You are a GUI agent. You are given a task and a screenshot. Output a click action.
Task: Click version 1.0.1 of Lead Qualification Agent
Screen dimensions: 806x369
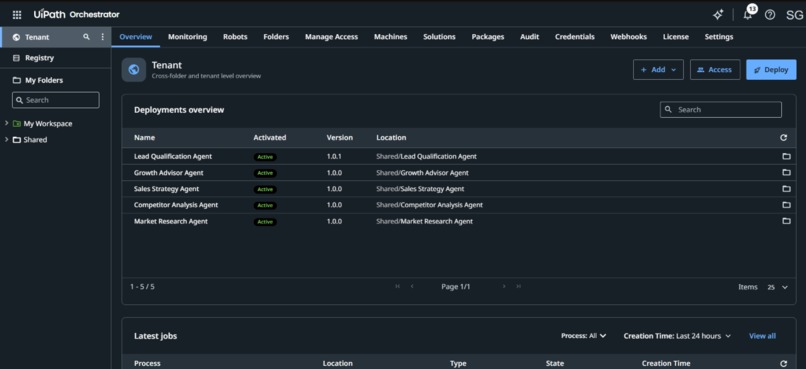[x=334, y=156]
